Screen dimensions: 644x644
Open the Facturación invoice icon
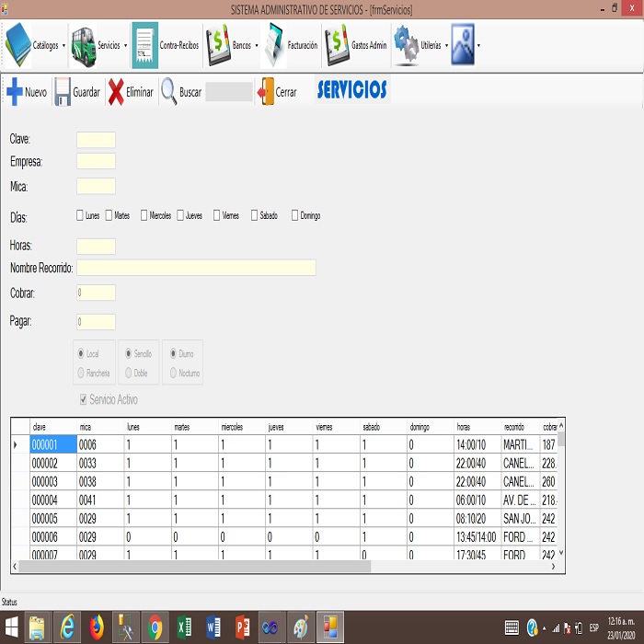pos(275,44)
